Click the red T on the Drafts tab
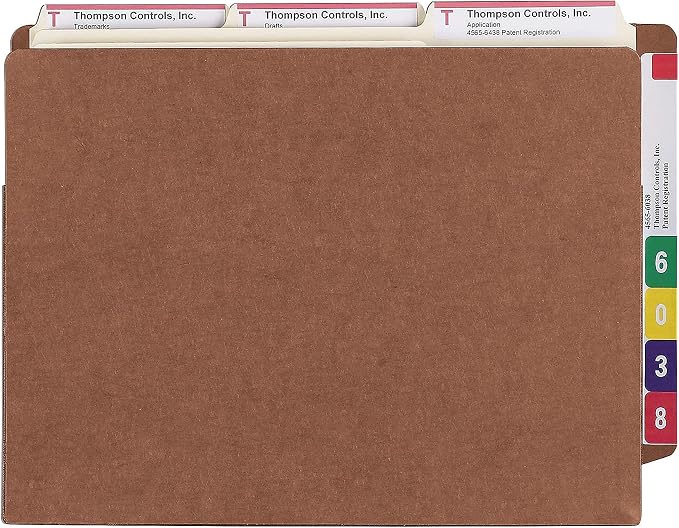 click(245, 19)
